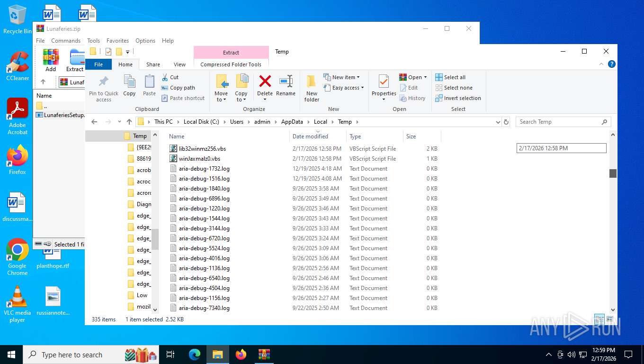The image size is (644, 364).
Task: Select aria-debug-1732.log file
Action: pos(204,168)
